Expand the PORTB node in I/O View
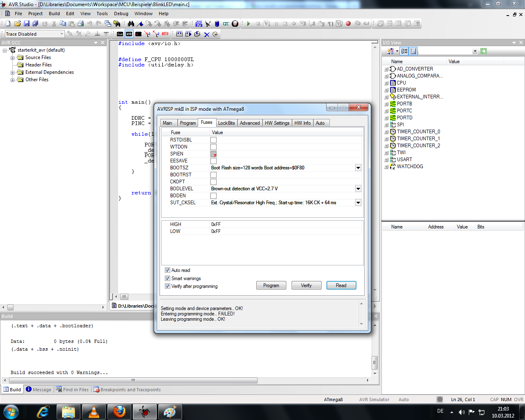This screenshot has width=525, height=420. coord(386,104)
